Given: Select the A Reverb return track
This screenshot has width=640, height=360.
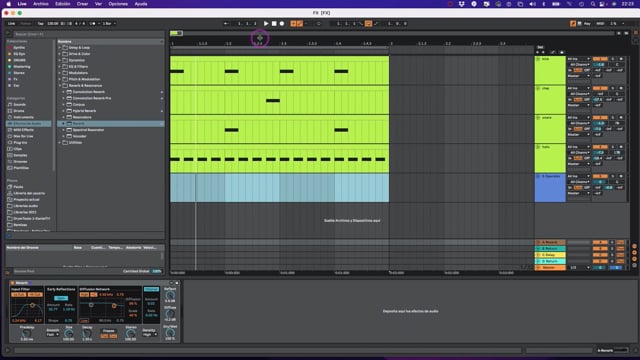Looking at the screenshot, I should click(550, 242).
